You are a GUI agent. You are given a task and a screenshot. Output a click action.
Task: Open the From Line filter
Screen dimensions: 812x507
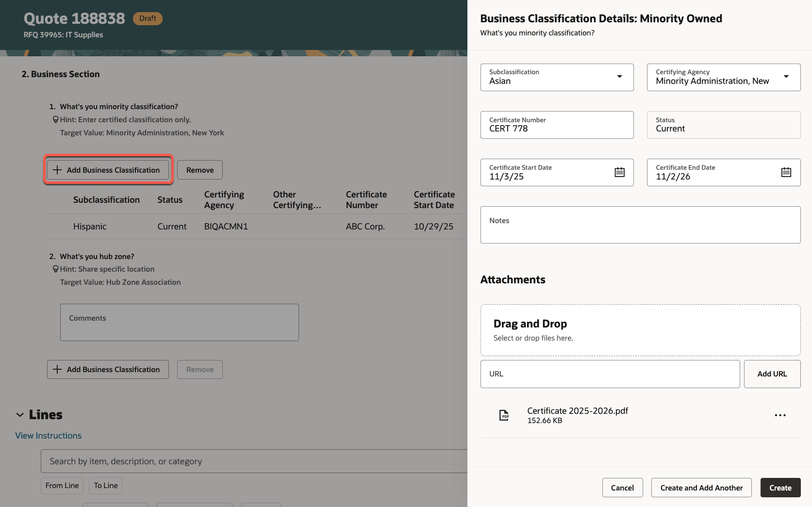pyautogui.click(x=62, y=485)
